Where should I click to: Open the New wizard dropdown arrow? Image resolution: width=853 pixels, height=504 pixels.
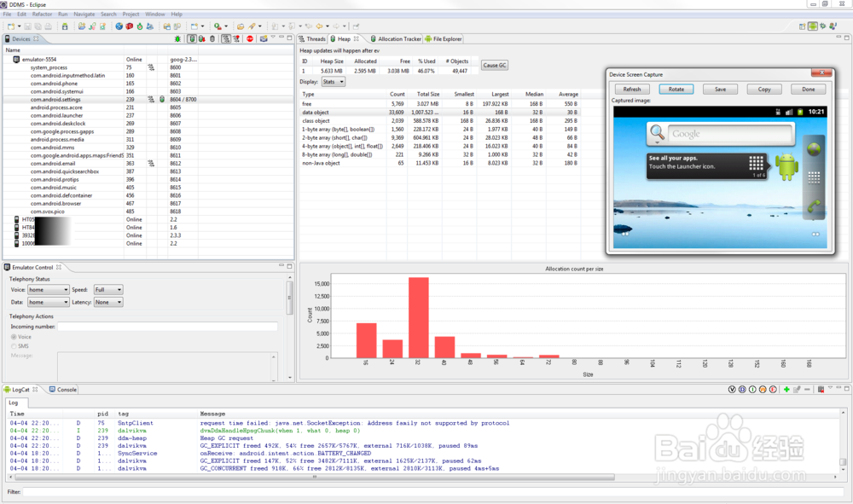click(20, 26)
